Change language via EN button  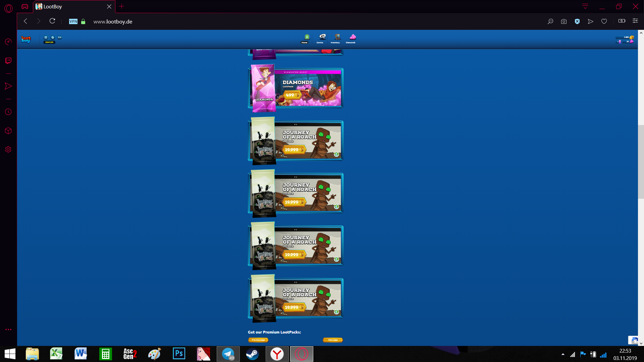[x=60, y=38]
